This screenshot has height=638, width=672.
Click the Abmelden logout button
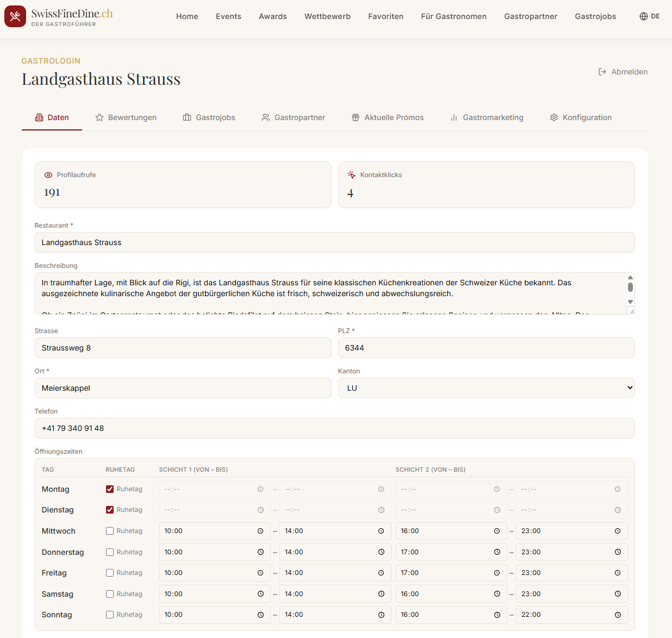[x=623, y=72]
